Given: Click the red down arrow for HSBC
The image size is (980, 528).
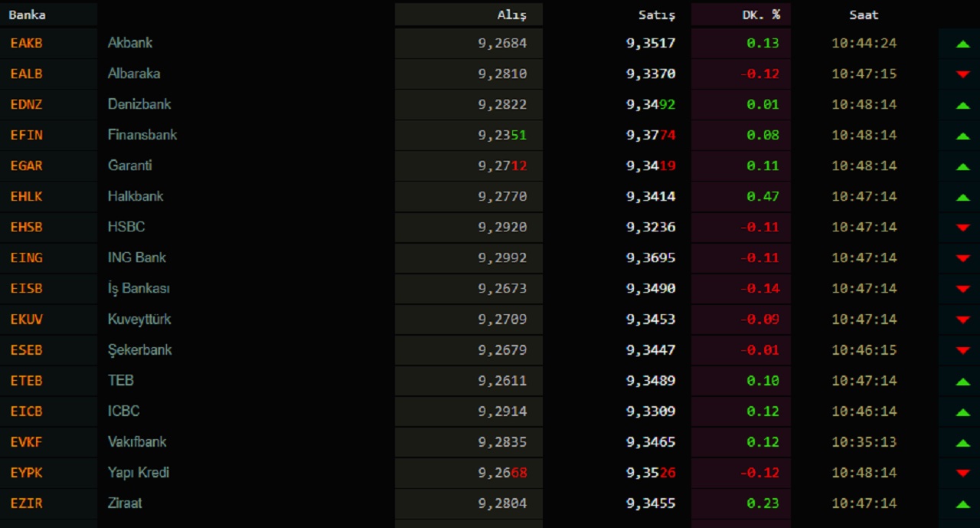Looking at the screenshot, I should click(962, 228).
